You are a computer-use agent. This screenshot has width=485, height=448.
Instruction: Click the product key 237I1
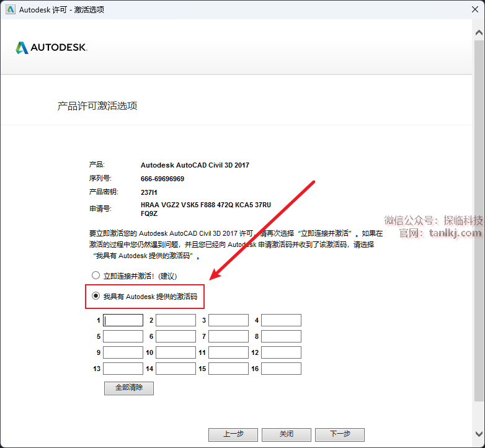[149, 192]
